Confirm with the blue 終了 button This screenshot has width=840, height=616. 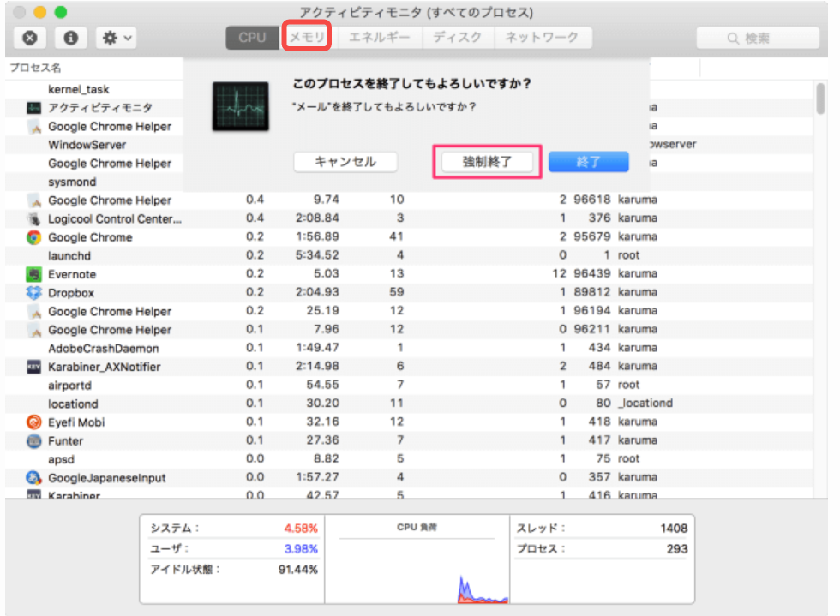coord(588,162)
